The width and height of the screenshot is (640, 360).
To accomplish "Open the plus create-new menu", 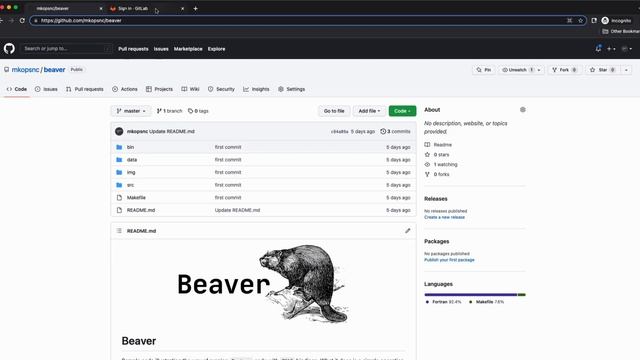I will click(611, 49).
